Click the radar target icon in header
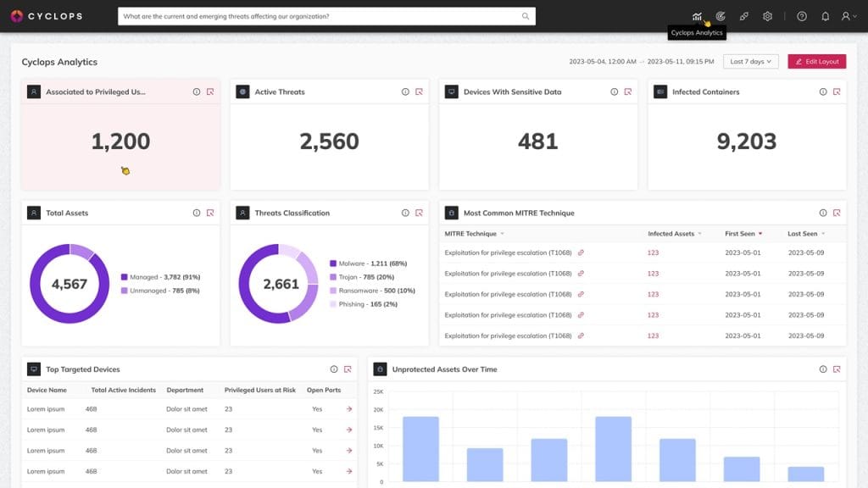868x488 pixels. point(721,16)
